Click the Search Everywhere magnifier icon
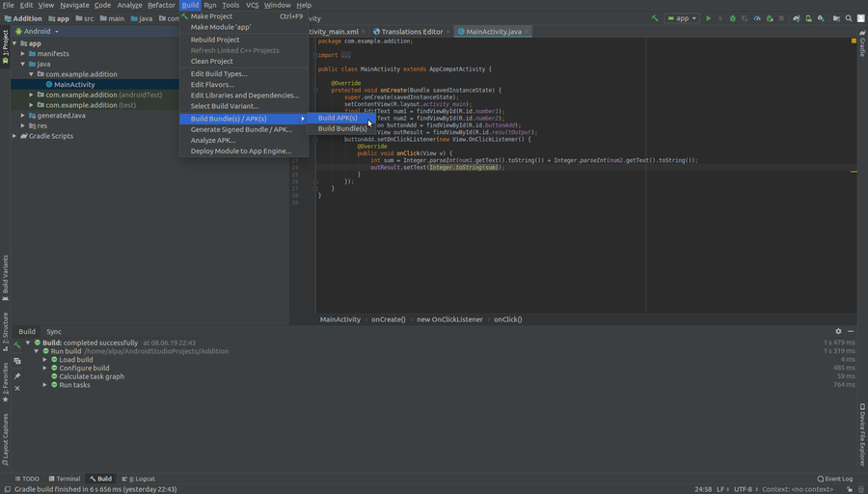Viewport: 868px width, 494px height. point(850,18)
